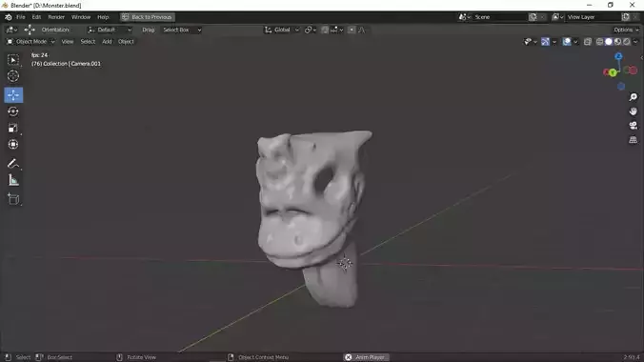The width and height of the screenshot is (644, 362).
Task: Click the Blender logo menu icon
Action: tap(9, 17)
